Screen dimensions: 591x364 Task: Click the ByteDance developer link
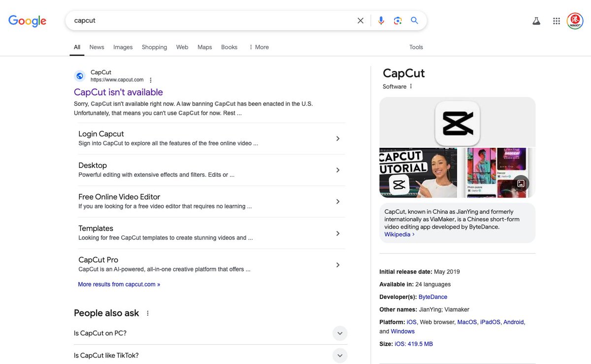433,297
